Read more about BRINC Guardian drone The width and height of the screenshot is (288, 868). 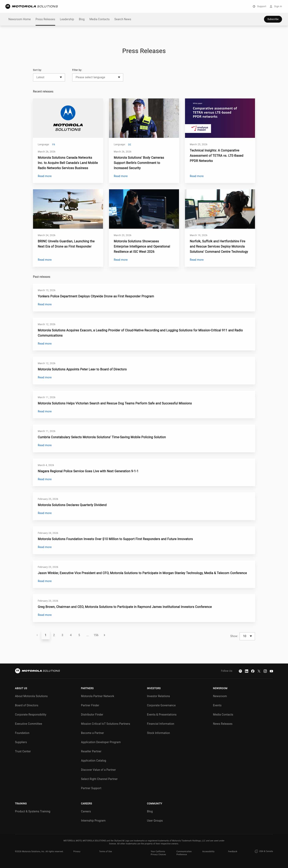click(x=44, y=260)
